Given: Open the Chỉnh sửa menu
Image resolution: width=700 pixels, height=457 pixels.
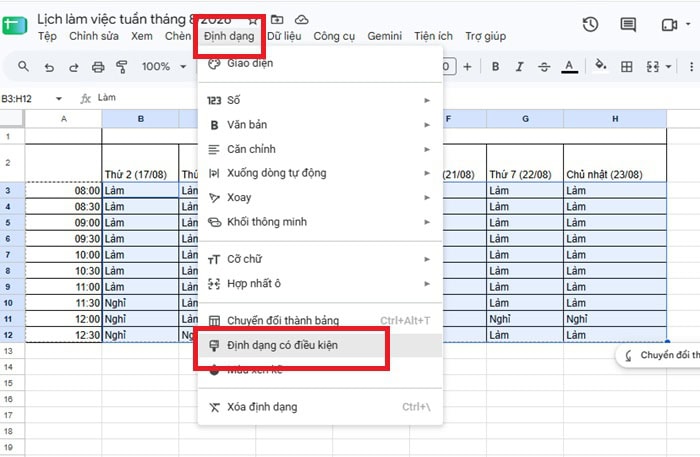Looking at the screenshot, I should (94, 36).
